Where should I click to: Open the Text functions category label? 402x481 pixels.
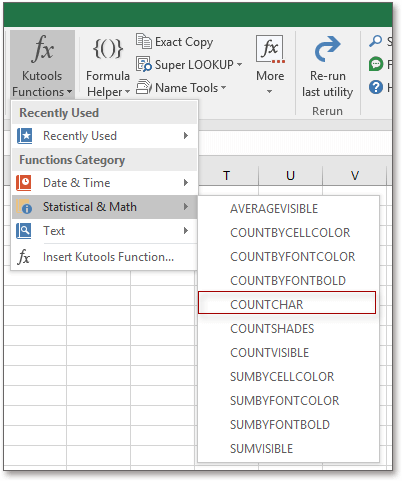54,231
